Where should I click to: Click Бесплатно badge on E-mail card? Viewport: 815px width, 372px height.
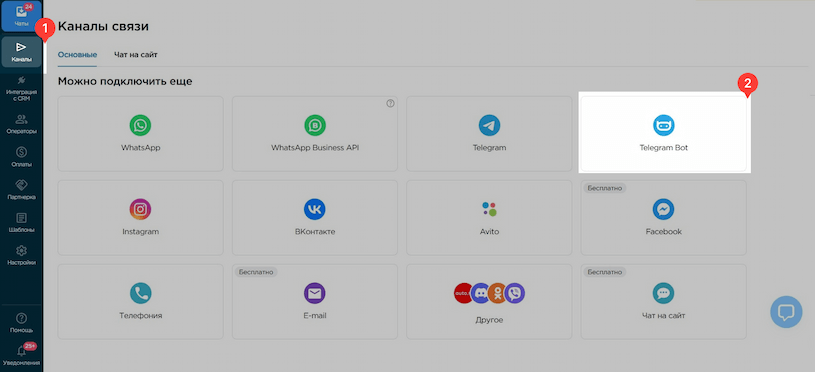(x=256, y=272)
